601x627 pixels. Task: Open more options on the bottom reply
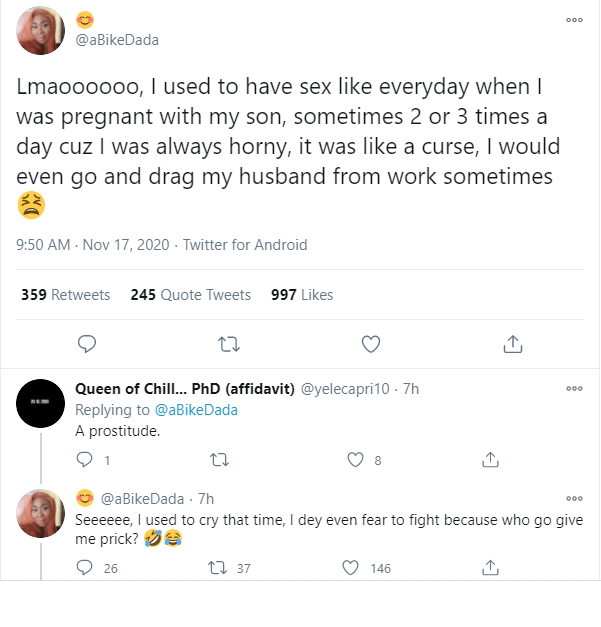pos(574,498)
